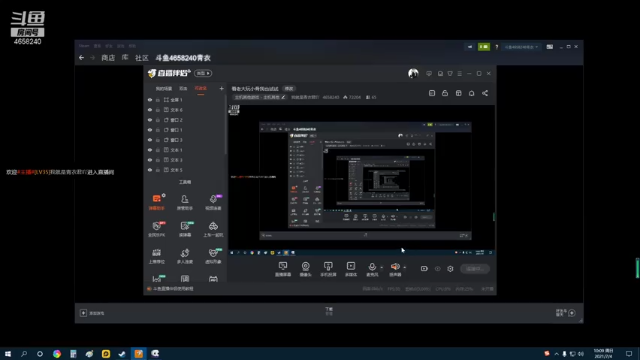Click Steam 添加游戏 button
Screen dimensions: 640x360
pos(92,313)
